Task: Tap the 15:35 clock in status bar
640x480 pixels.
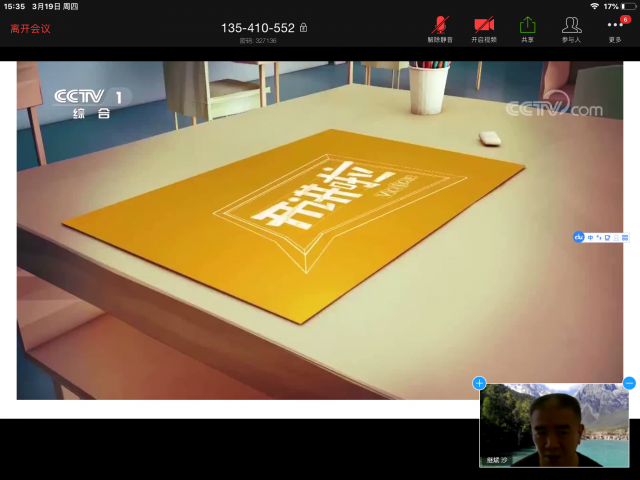Action: coord(14,7)
